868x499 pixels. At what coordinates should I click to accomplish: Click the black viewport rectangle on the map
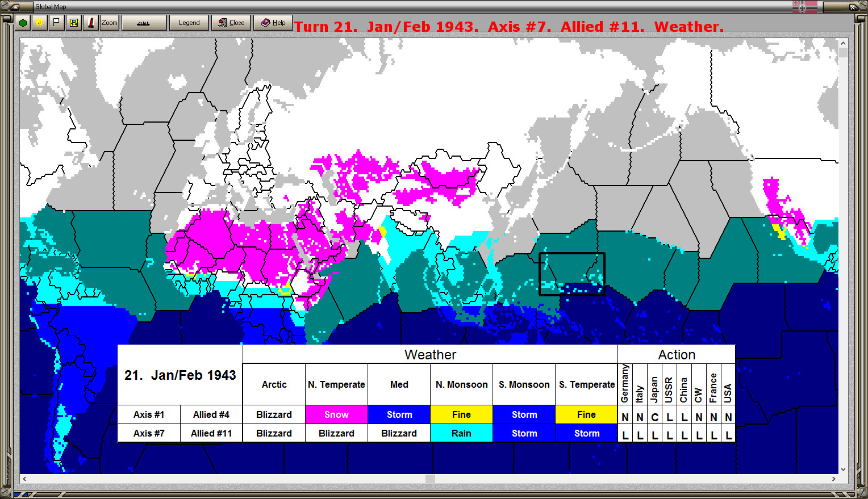click(x=571, y=274)
